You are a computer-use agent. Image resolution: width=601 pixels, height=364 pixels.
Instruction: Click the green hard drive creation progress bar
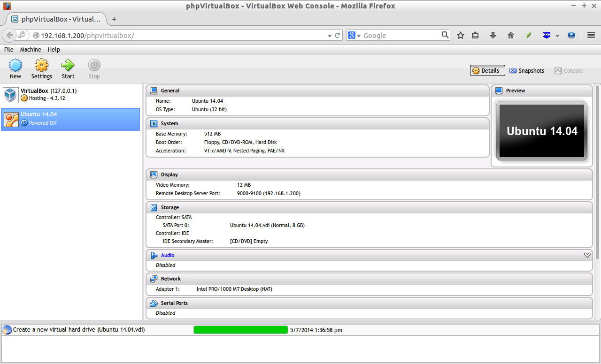(x=241, y=330)
